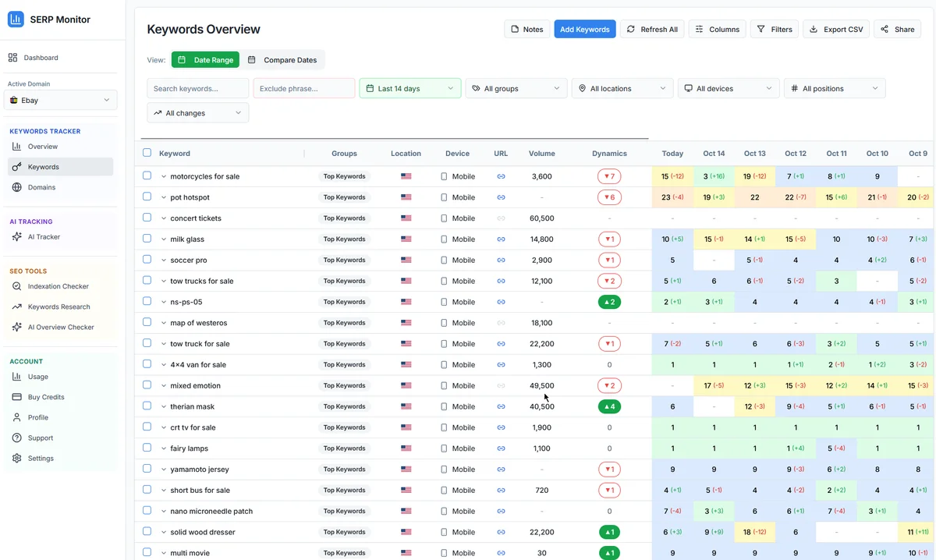The height and width of the screenshot is (560, 936).
Task: Click mobile device icon in yamamoto jersey row
Action: pos(445,470)
